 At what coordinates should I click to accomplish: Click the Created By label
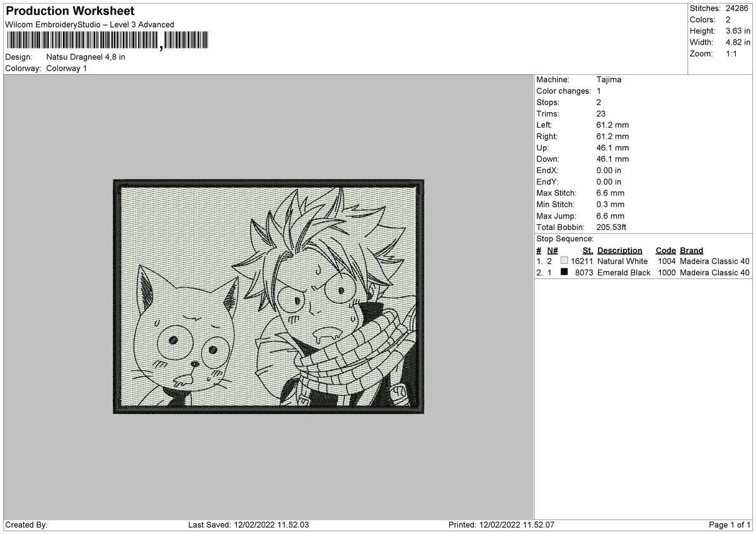[x=26, y=525]
